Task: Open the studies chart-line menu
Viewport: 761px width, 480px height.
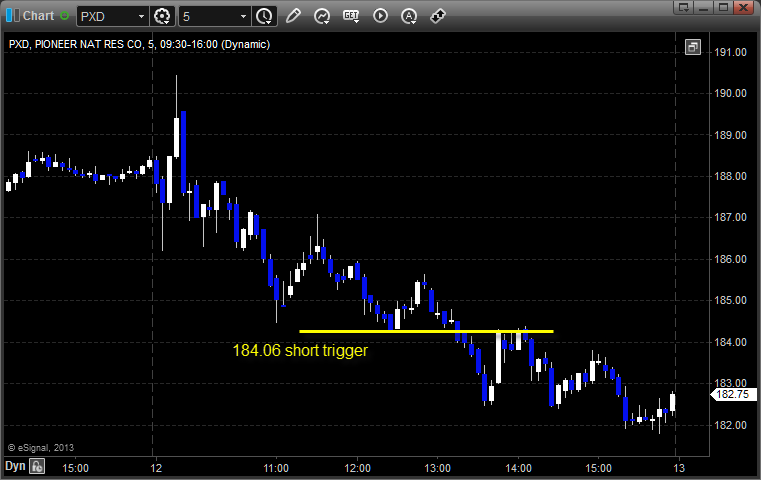Action: (x=322, y=16)
